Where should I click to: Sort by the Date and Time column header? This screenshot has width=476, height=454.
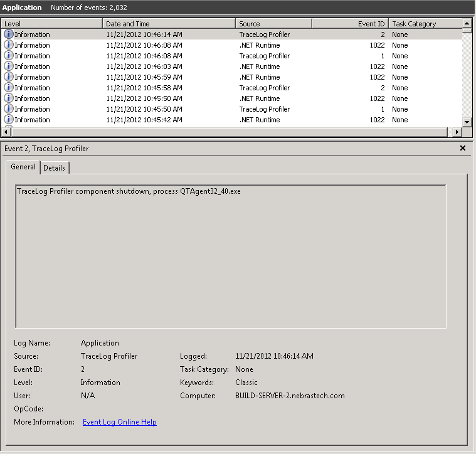point(169,24)
